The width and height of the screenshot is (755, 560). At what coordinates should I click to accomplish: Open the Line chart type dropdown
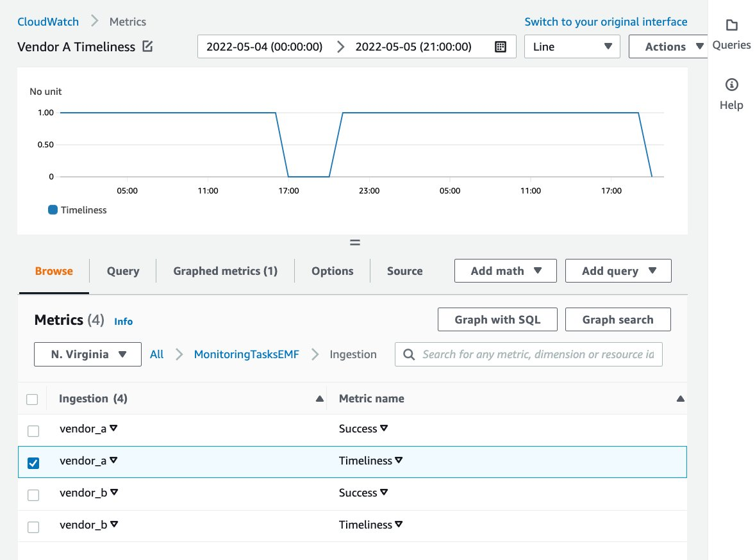point(571,46)
